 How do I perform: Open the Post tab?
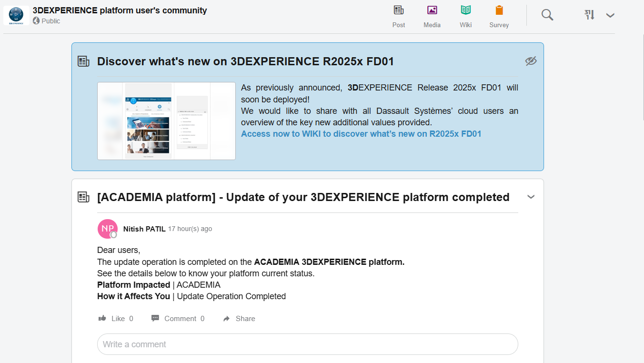[399, 16]
